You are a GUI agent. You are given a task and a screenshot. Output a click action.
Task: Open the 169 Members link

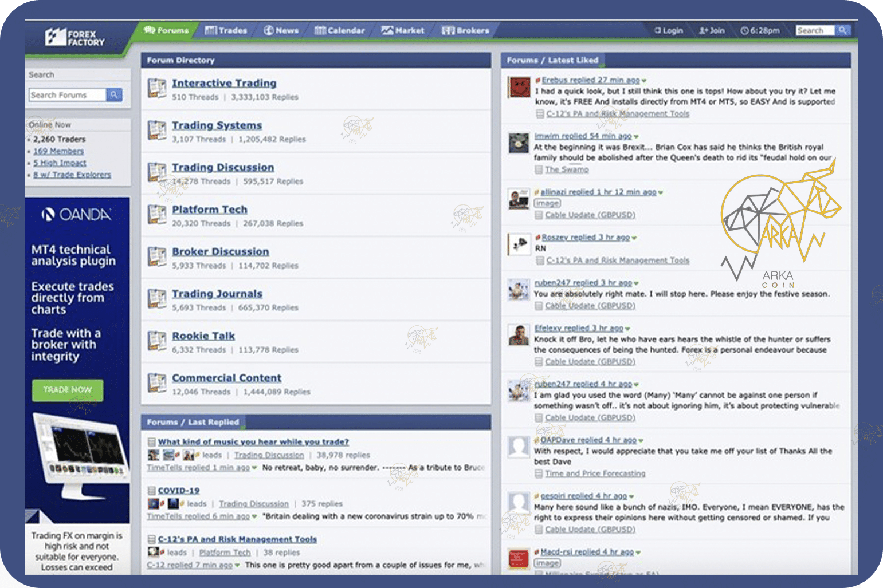58,151
